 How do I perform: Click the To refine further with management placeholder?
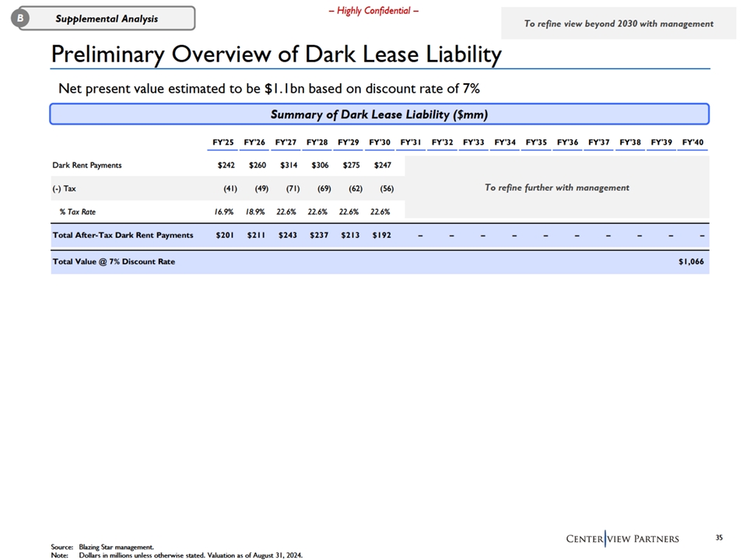pos(556,187)
